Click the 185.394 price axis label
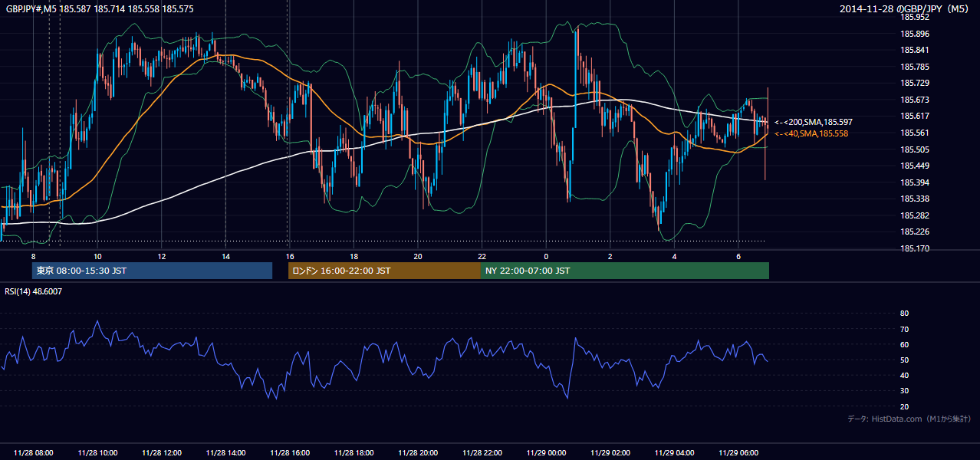The image size is (980, 460). click(x=915, y=182)
